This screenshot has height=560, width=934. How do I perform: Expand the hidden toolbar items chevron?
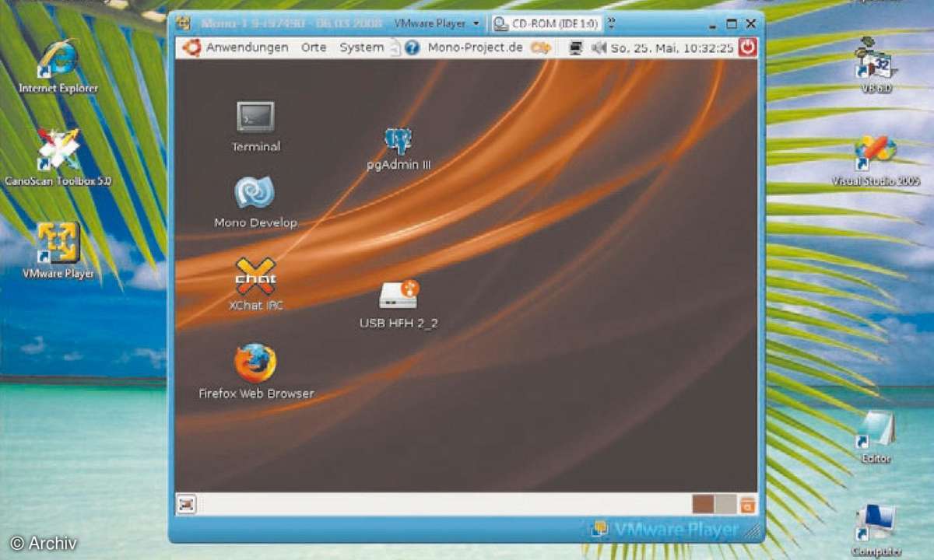[612, 23]
